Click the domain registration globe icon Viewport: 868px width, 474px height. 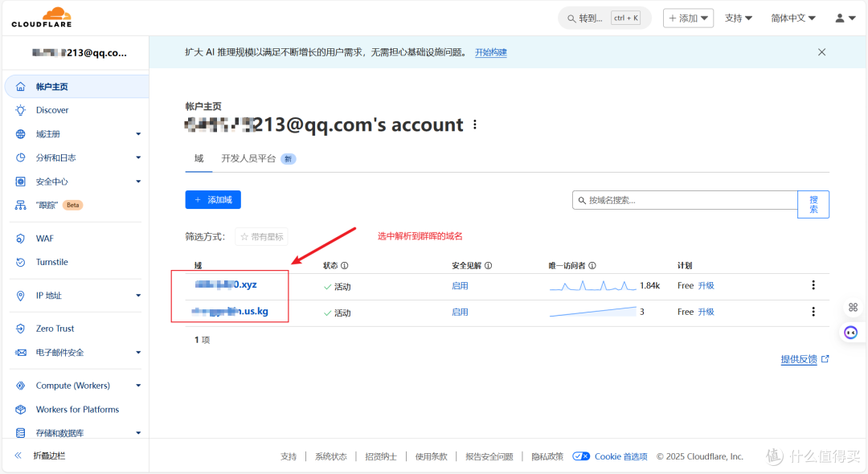click(x=20, y=134)
